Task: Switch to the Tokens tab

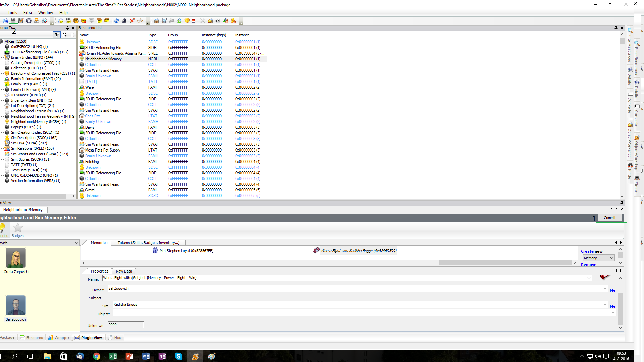Action: 148,243
